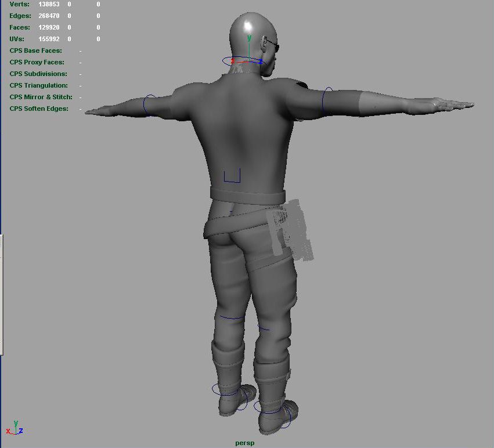The image size is (494, 448).
Task: Click the UVs count readout
Action: [49, 39]
